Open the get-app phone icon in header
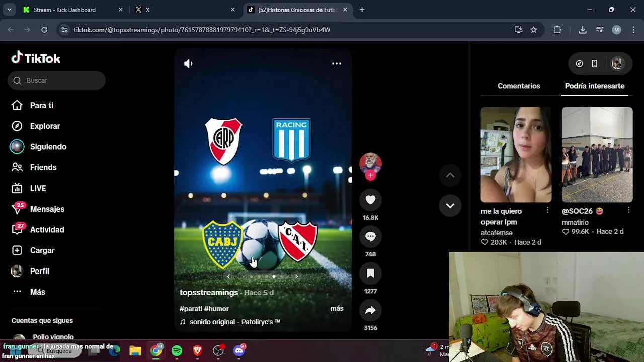 (x=594, y=64)
